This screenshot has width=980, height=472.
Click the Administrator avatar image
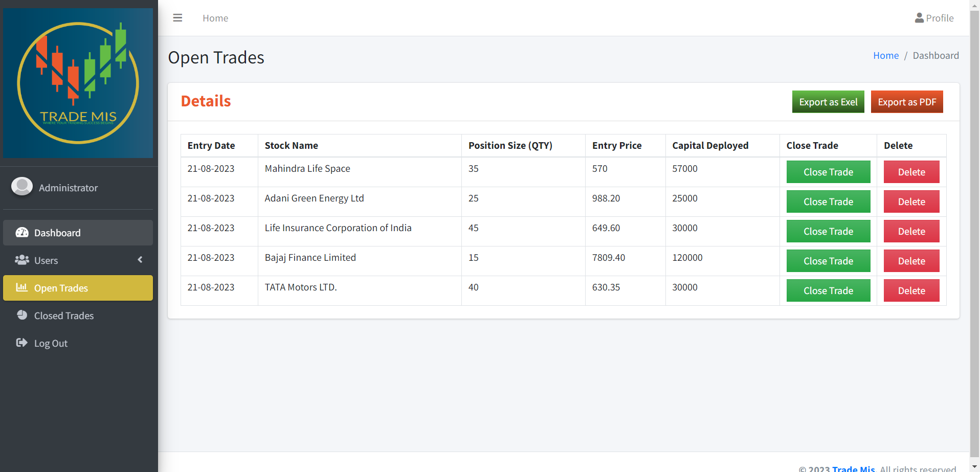[x=22, y=187]
